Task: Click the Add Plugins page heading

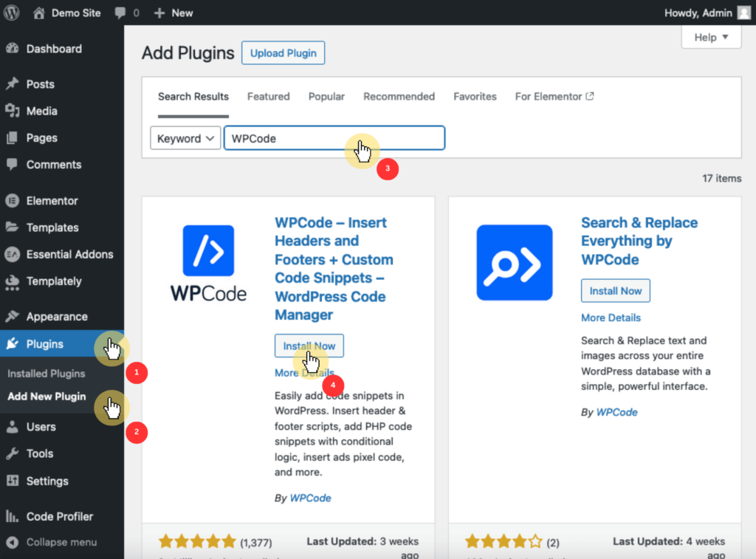Action: click(188, 53)
